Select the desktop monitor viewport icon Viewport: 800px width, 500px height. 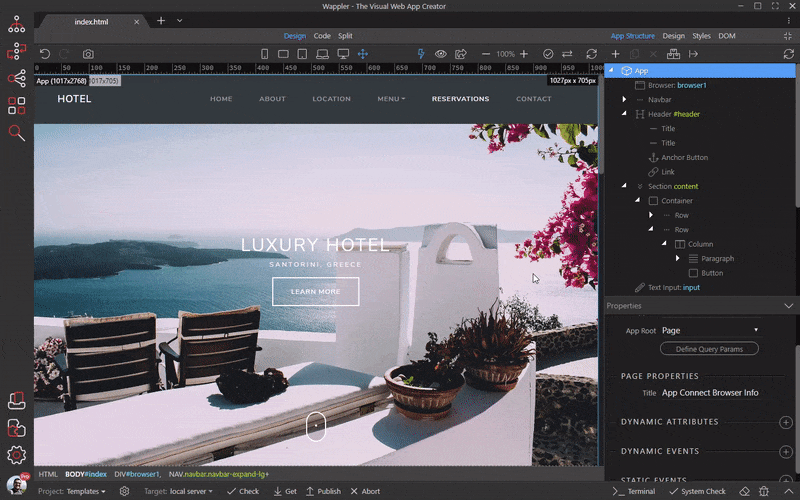pyautogui.click(x=343, y=54)
